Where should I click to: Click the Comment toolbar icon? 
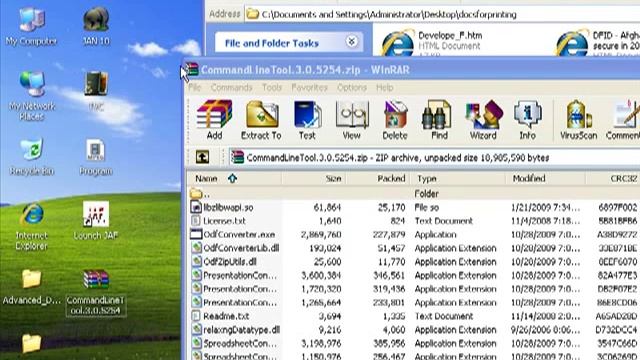coord(623,120)
